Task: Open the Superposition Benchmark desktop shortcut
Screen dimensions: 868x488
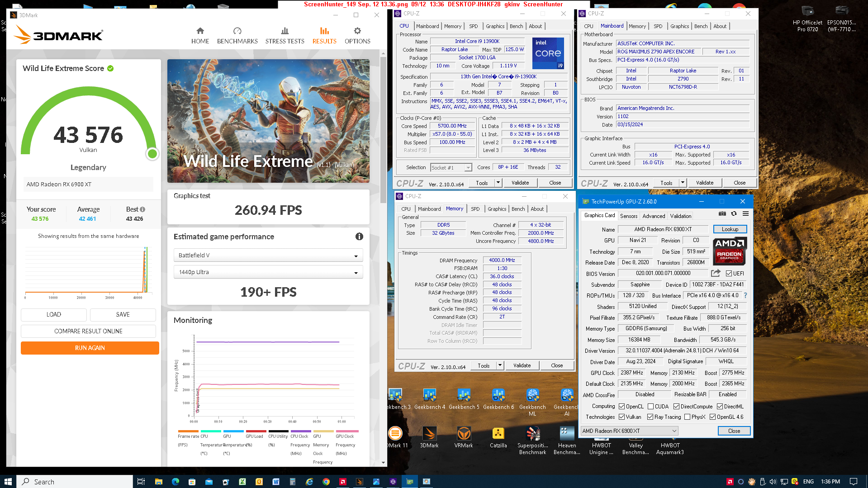Action: point(532,441)
